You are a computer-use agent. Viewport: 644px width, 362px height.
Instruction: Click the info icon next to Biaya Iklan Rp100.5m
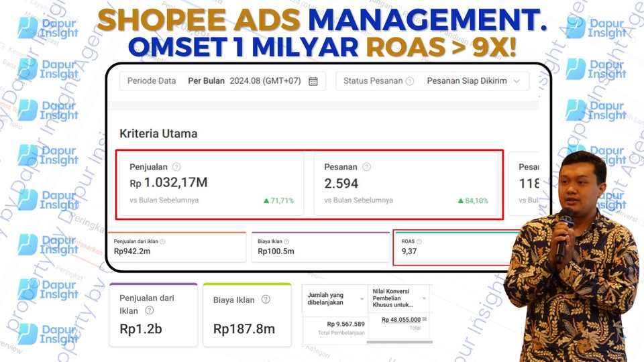[286, 242]
